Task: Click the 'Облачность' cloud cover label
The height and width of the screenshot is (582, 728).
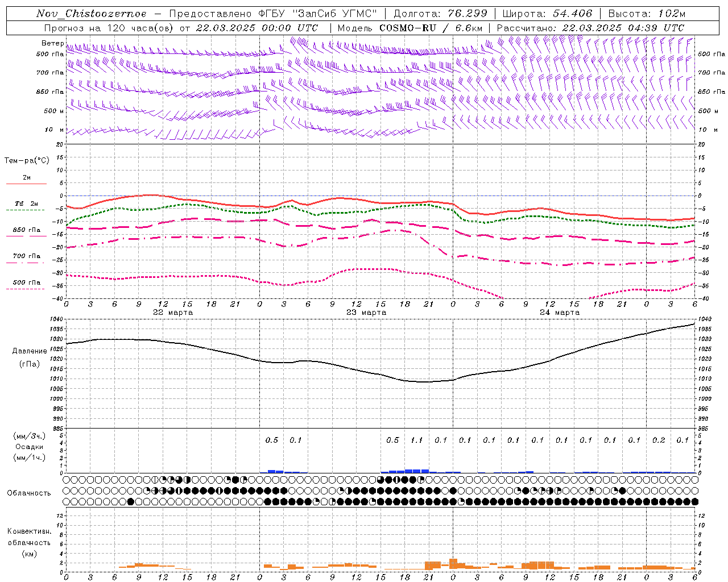Action: (29, 493)
